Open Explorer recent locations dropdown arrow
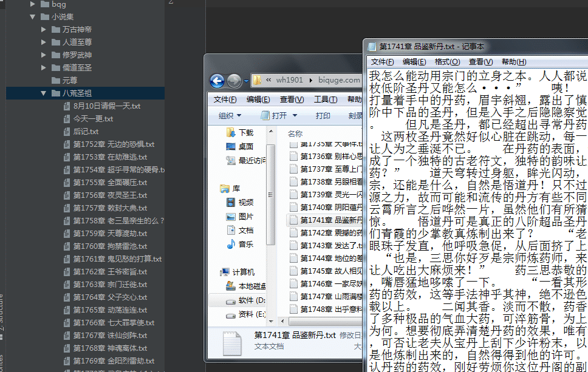This screenshot has height=372, width=588. coord(246,81)
